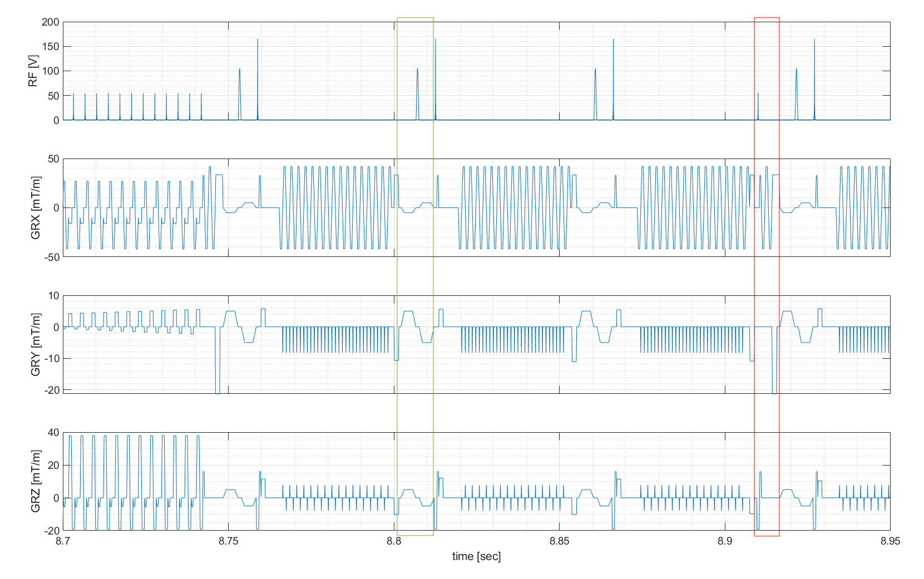Click the 8.7 tick label at axis start
The height and width of the screenshot is (579, 924).
coord(63,541)
